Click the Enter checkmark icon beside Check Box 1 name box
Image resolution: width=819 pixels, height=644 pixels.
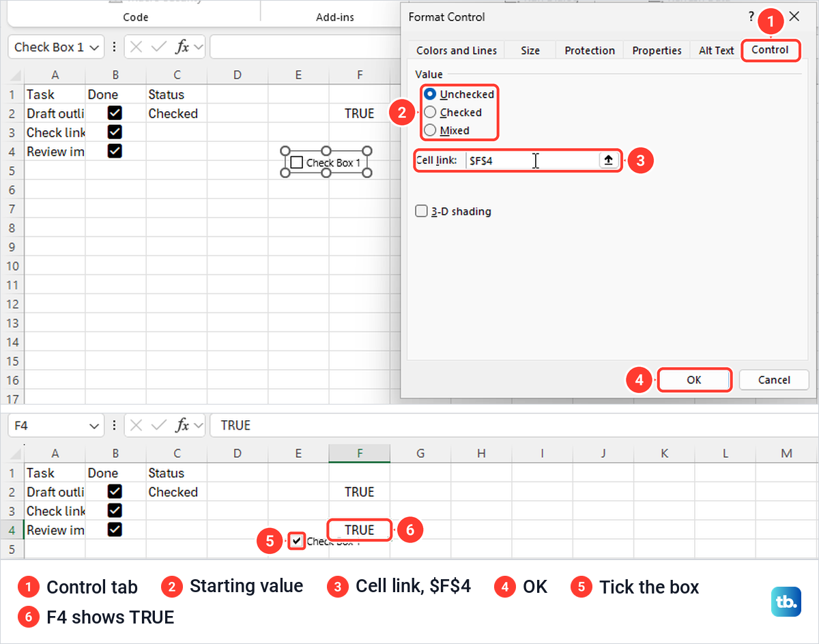point(159,47)
